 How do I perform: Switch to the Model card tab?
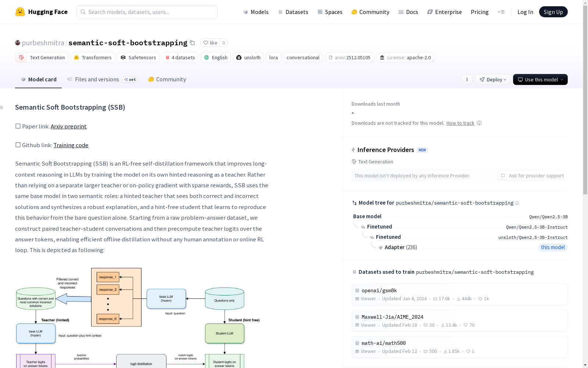[38, 79]
